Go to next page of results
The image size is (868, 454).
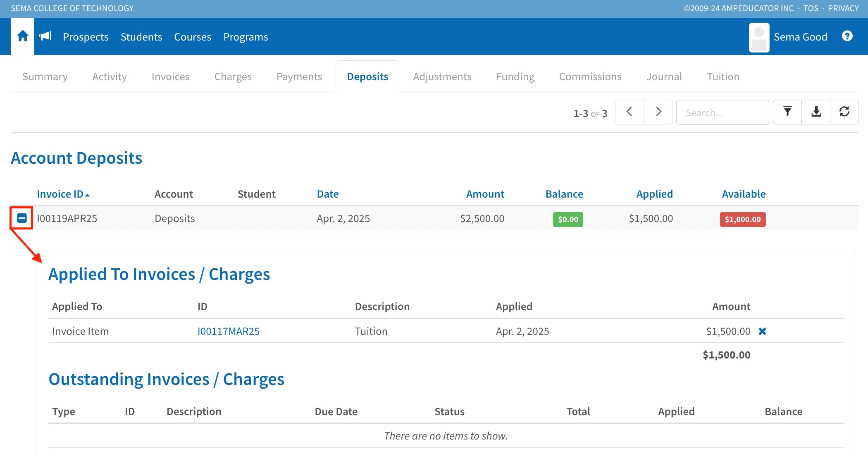[x=658, y=112]
